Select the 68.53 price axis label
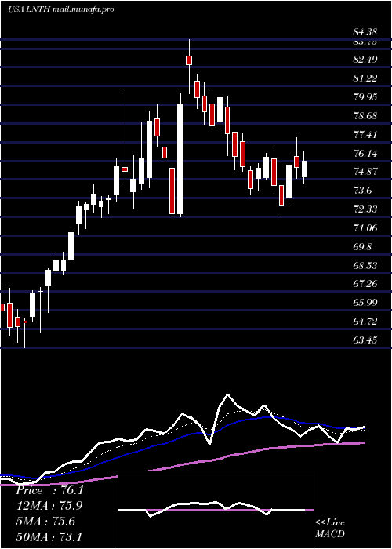The image size is (392, 549). 365,266
